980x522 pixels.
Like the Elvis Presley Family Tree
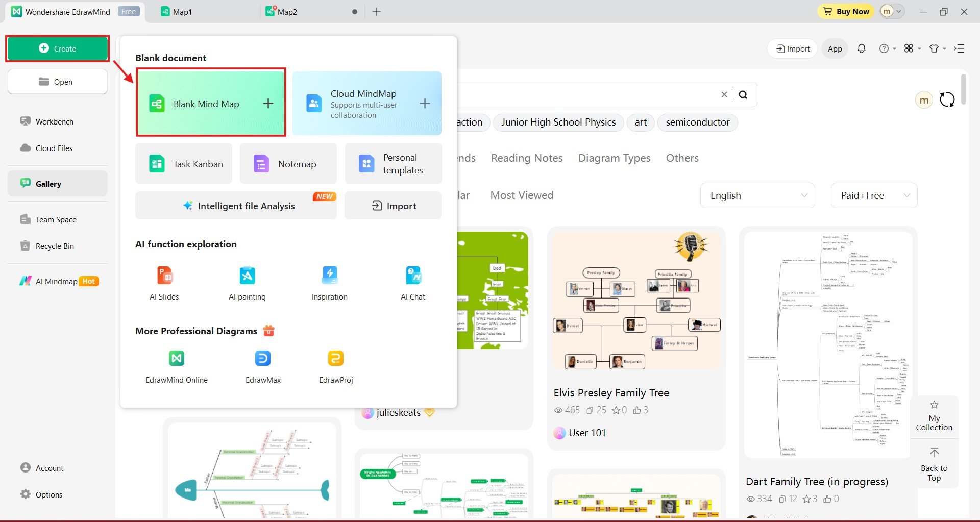pyautogui.click(x=636, y=410)
